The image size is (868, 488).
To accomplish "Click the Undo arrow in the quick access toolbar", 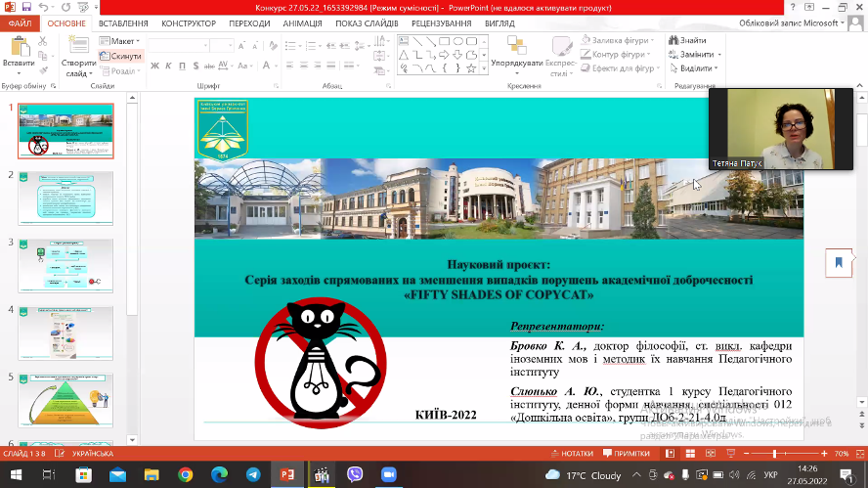I will tap(43, 7).
